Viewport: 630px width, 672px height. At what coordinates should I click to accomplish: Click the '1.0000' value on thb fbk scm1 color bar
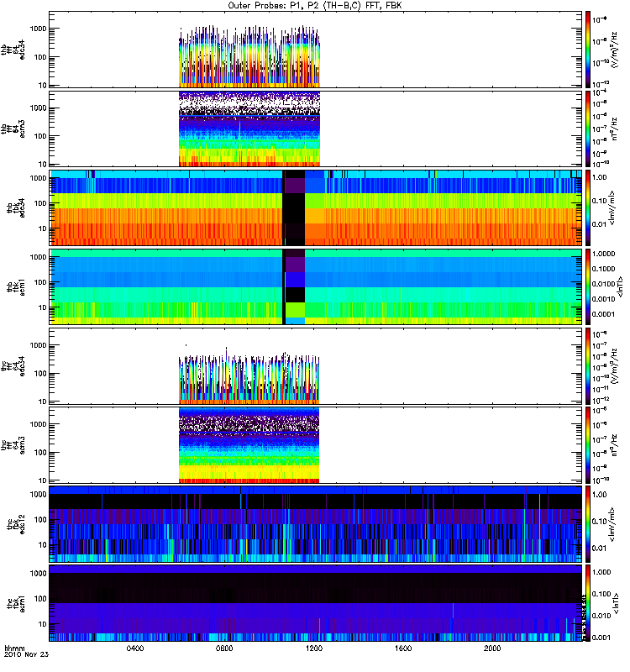(604, 254)
